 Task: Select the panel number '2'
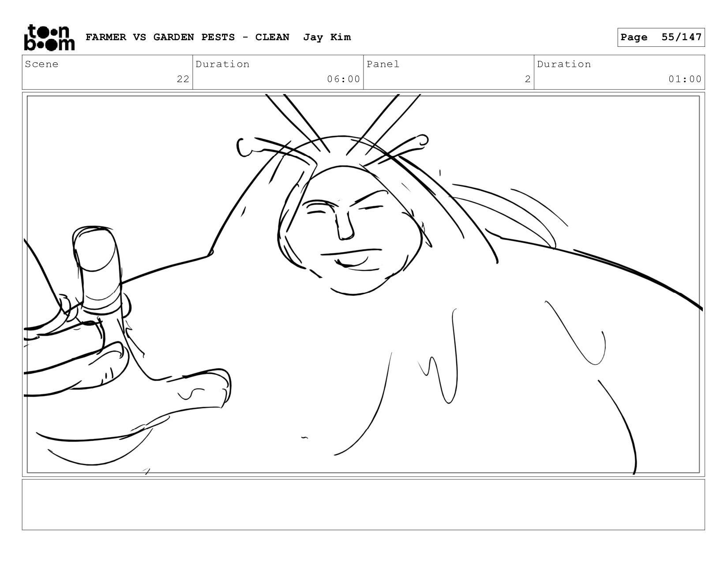pyautogui.click(x=528, y=79)
